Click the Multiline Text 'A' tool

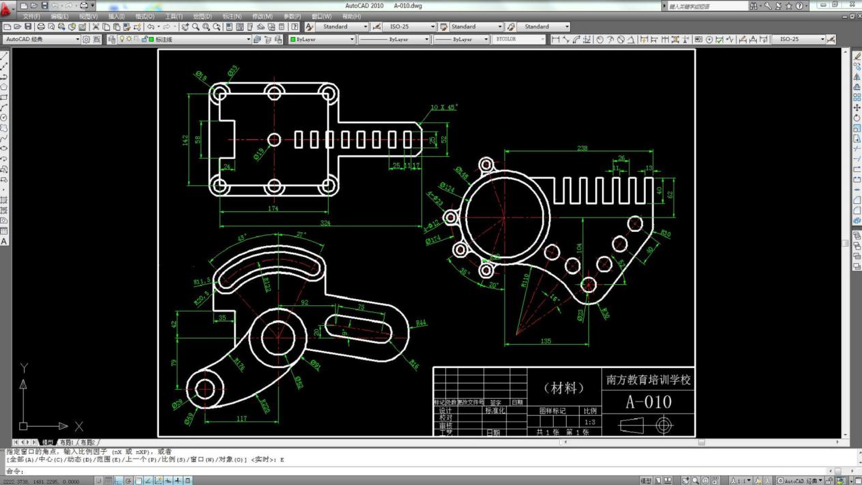[4, 241]
